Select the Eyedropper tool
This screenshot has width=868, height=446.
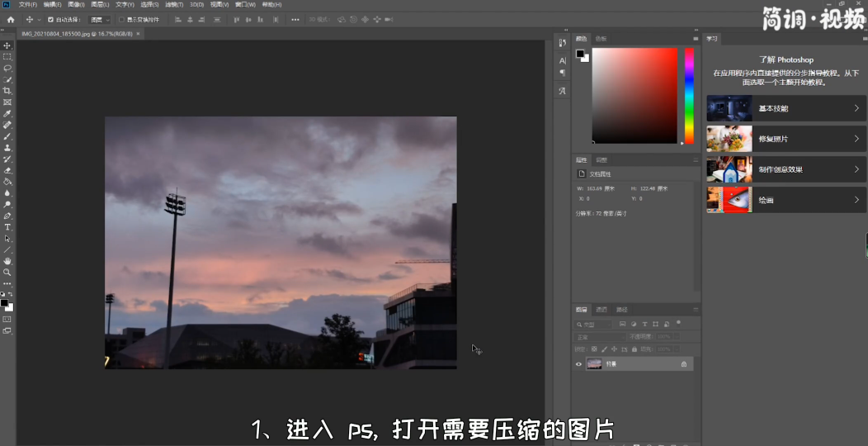coord(7,113)
